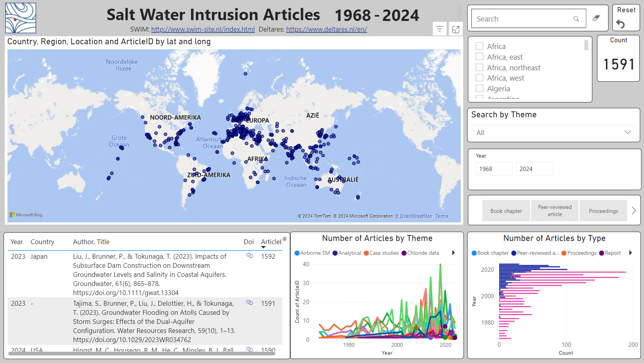
Task: Open the Deltares website link
Action: 327,29
